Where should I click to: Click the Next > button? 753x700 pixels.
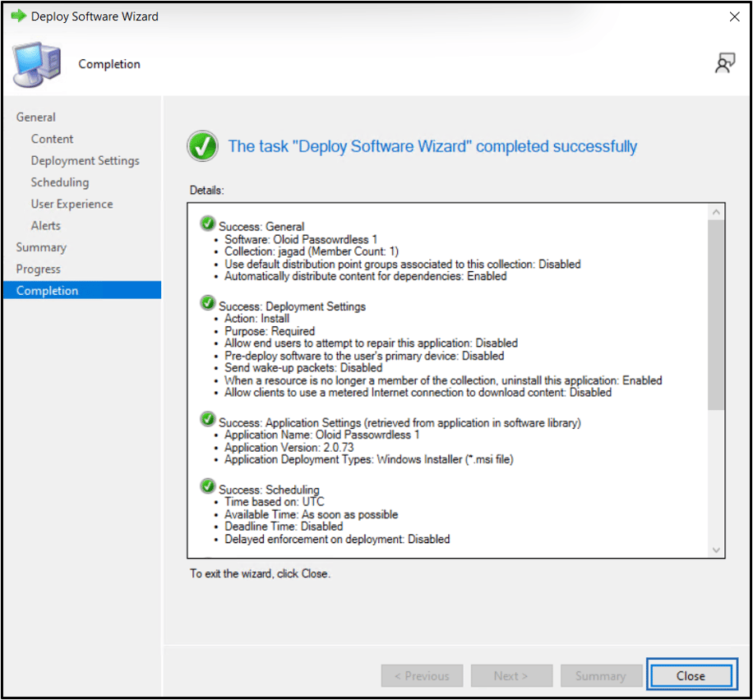(511, 675)
